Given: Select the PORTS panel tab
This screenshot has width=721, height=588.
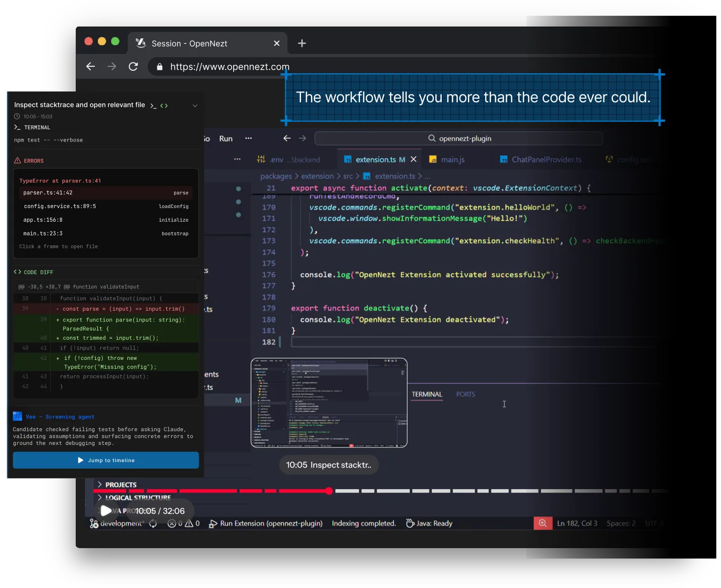Looking at the screenshot, I should pyautogui.click(x=465, y=394).
